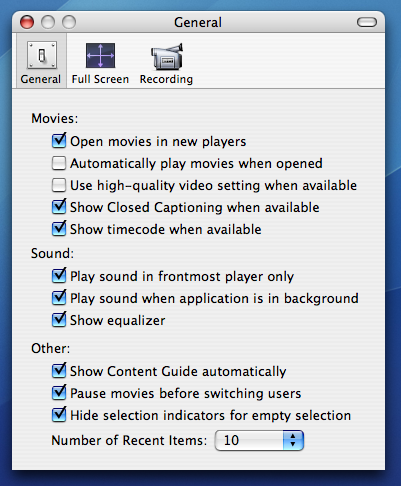
Task: Uncheck Open movies in new players
Action: 59,141
